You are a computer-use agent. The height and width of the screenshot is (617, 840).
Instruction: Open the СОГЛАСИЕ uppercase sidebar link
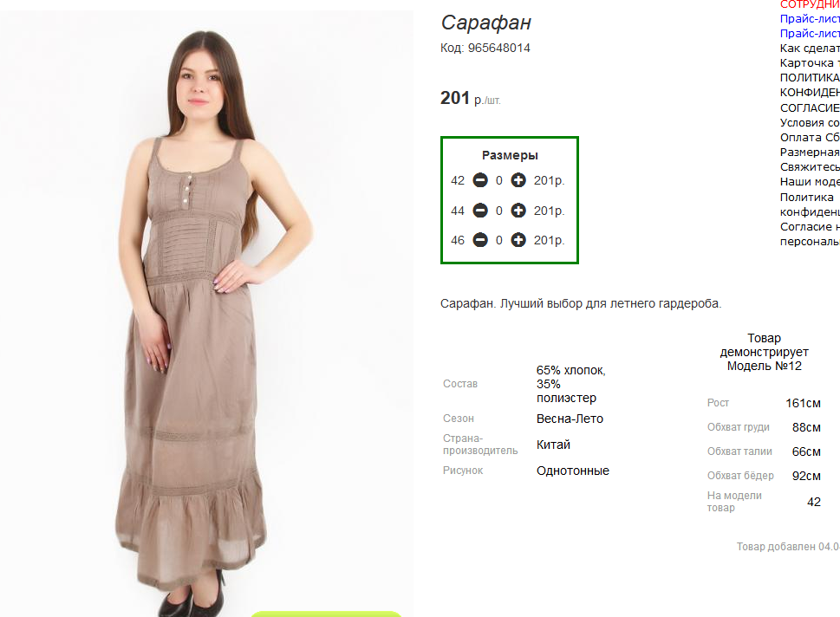810,108
